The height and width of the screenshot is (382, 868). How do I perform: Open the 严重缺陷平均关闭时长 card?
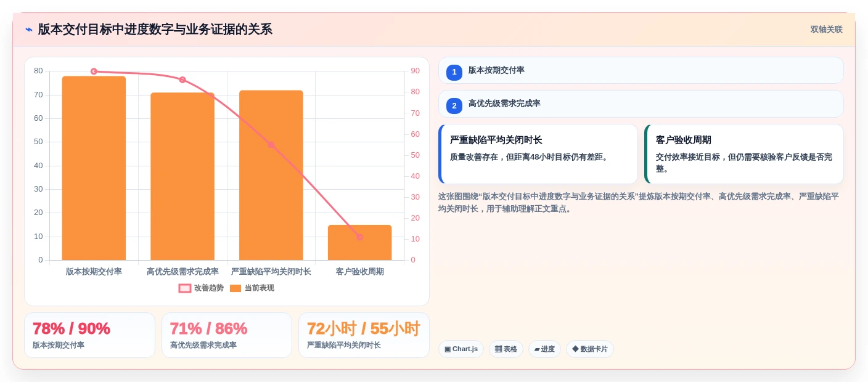pos(538,154)
